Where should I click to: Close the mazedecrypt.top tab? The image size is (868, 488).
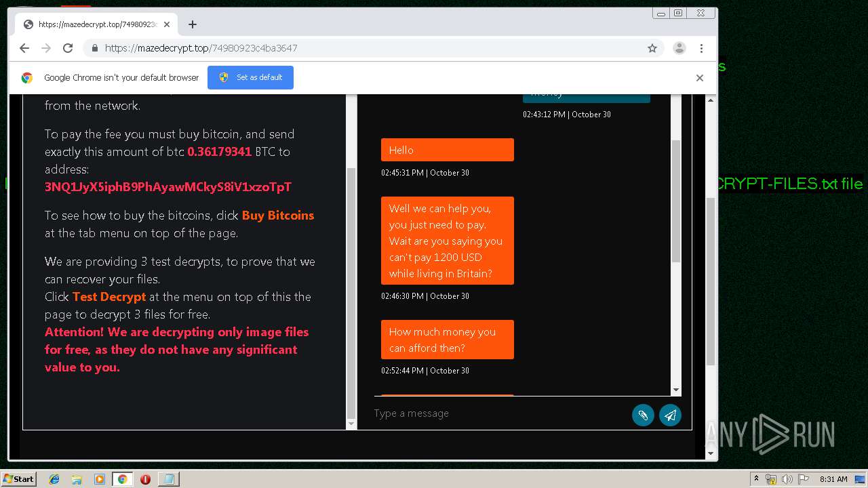coord(167,24)
